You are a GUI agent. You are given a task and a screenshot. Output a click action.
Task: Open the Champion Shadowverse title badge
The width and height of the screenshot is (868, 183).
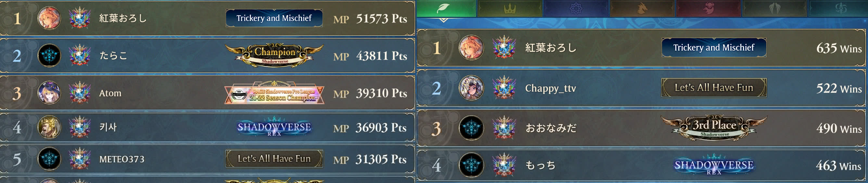click(x=274, y=55)
